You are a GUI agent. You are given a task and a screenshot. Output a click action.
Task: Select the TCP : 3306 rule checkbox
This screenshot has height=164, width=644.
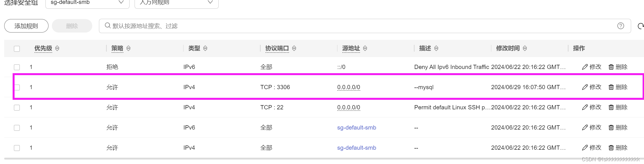click(x=17, y=87)
